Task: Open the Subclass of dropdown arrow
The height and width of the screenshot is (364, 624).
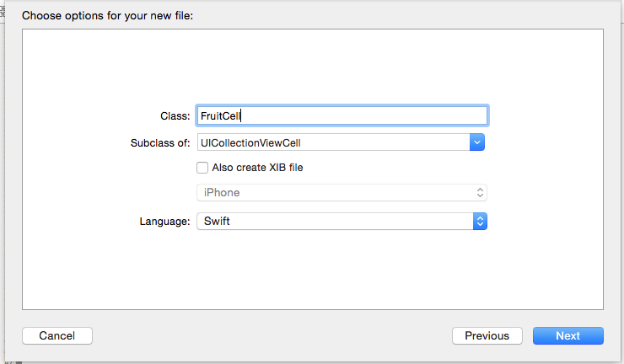Action: click(476, 142)
